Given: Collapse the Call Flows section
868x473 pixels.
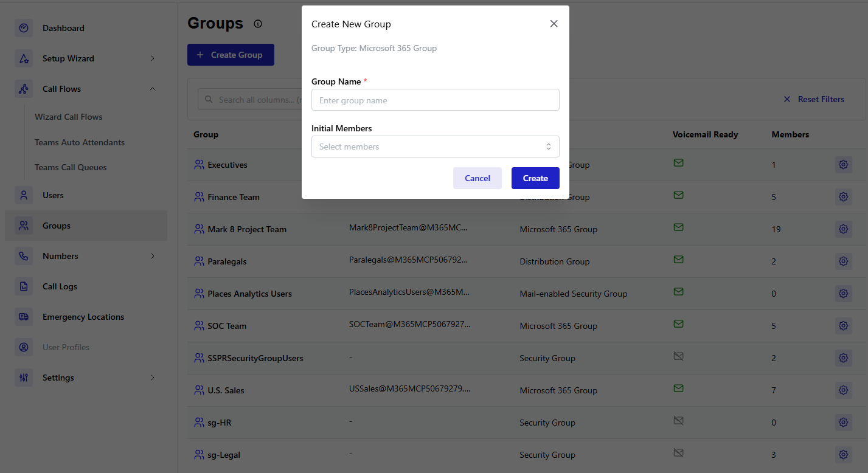Looking at the screenshot, I should pos(153,89).
